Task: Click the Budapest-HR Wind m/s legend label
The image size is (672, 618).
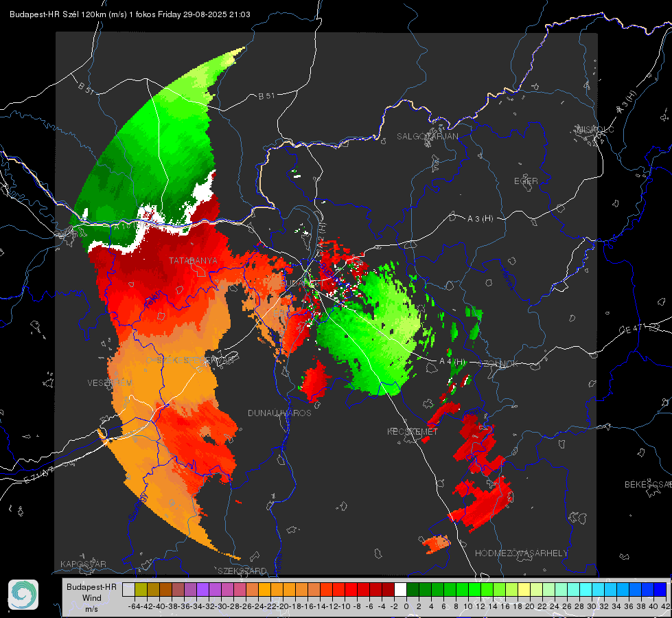Action: tap(92, 598)
